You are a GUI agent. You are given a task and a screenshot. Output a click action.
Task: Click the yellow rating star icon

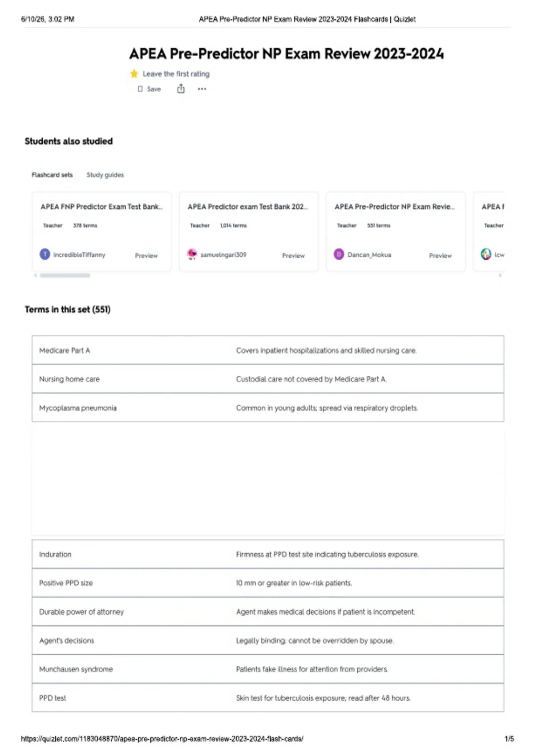pos(134,74)
